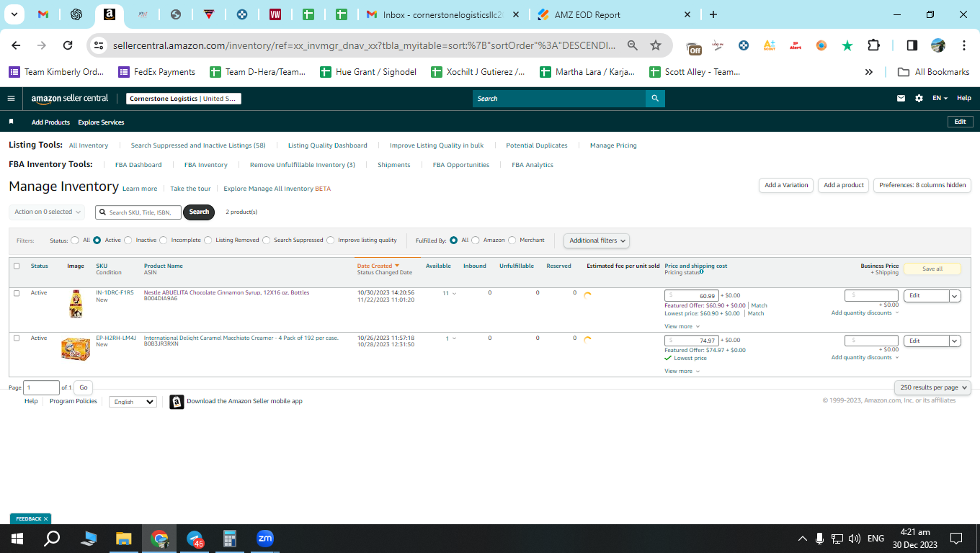
Task: Open the Telegram taskbar icon with badge 46
Action: 195,539
